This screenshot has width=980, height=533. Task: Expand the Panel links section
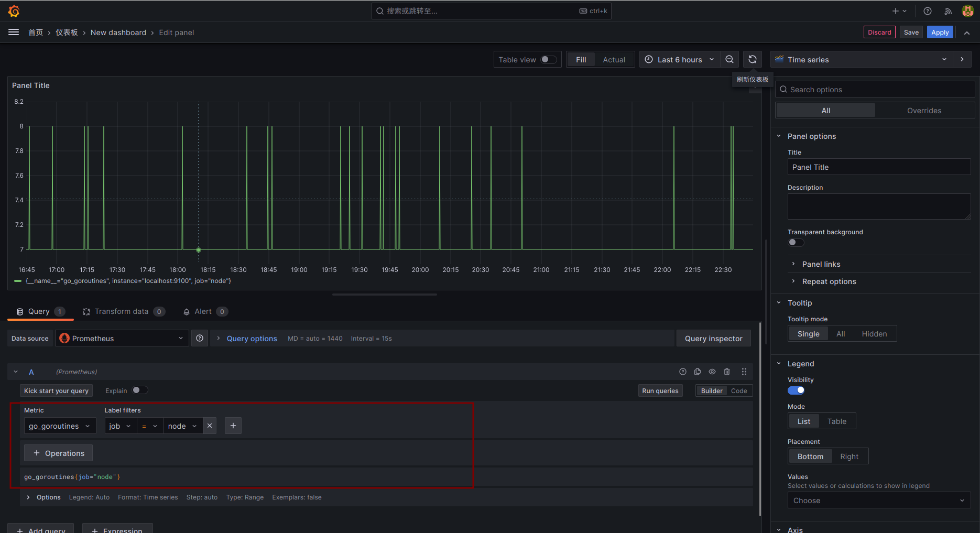click(x=821, y=264)
